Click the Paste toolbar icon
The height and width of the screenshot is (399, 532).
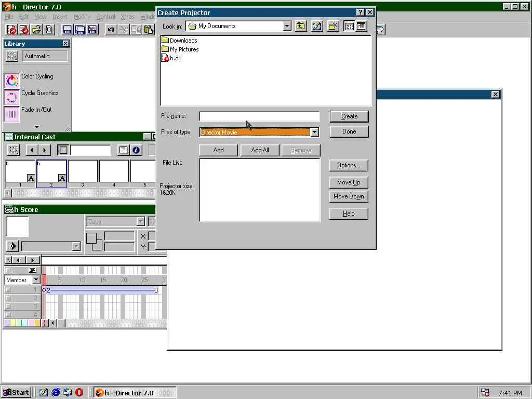point(149,30)
